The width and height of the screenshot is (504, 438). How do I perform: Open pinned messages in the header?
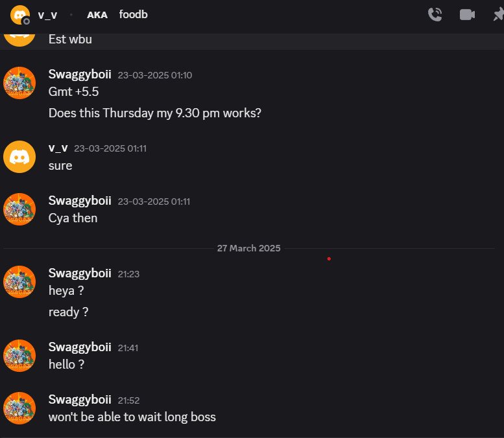(498, 14)
